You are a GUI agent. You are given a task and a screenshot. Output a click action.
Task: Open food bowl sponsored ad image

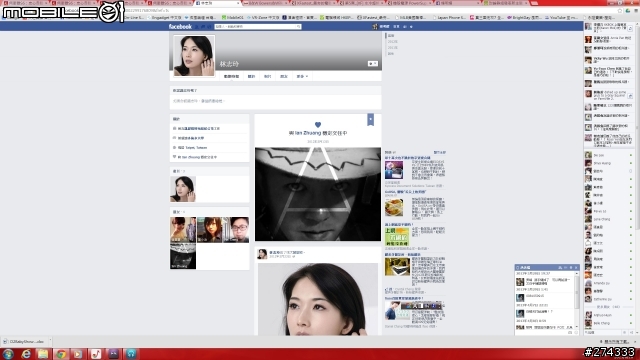coord(394,207)
